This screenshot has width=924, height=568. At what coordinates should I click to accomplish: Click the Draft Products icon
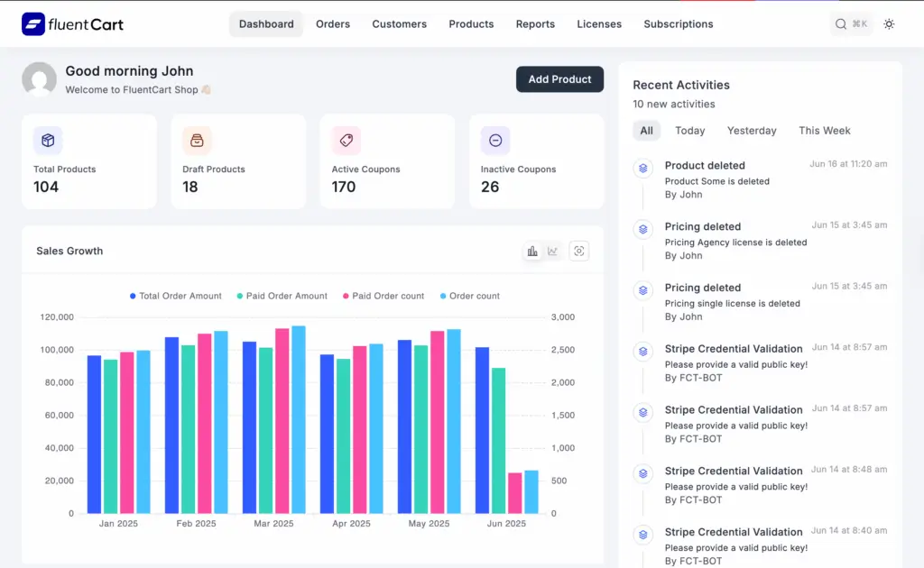197,141
